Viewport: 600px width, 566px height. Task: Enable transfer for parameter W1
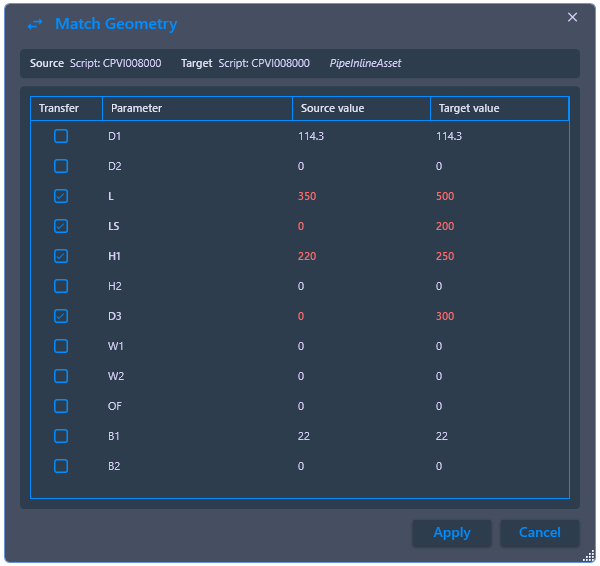[61, 346]
